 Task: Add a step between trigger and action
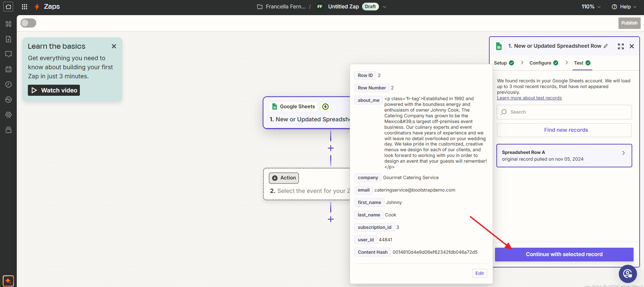tap(331, 148)
